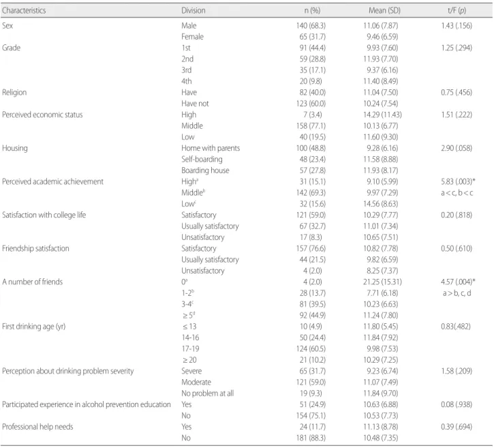
Task: Click the '0.39 (.694)' statistic
Action: pos(457,427)
